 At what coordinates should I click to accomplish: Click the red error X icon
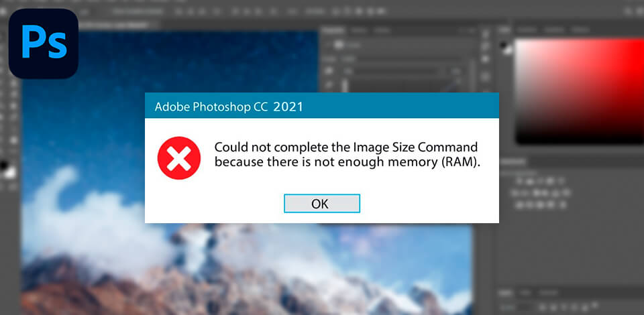tap(179, 158)
